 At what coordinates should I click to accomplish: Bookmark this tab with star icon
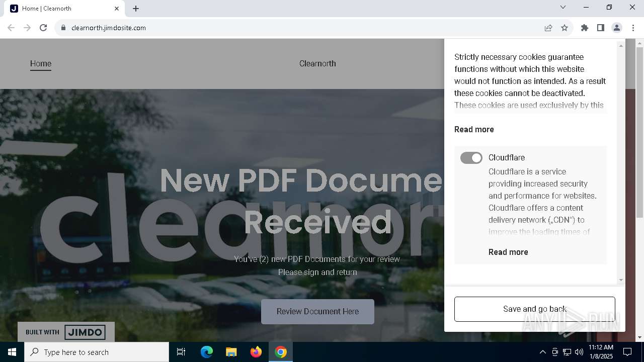(565, 28)
